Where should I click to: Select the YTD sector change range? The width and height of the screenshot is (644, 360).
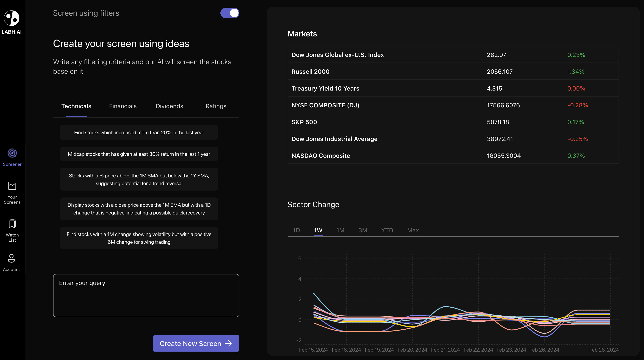pyautogui.click(x=387, y=230)
